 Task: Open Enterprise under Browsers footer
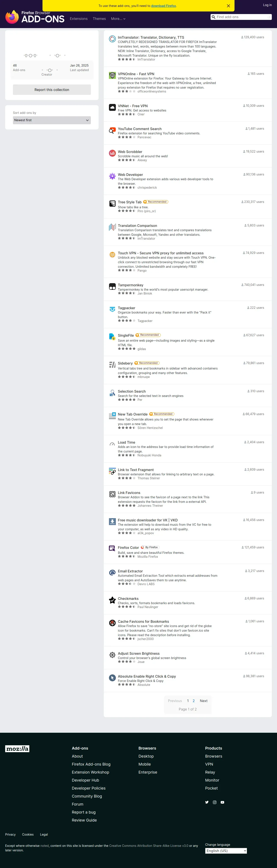click(x=148, y=772)
